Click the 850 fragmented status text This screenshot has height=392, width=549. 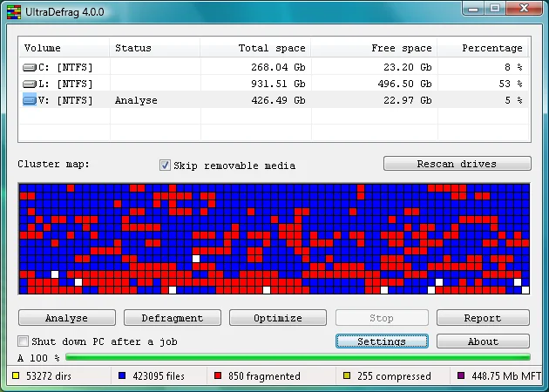264,376
